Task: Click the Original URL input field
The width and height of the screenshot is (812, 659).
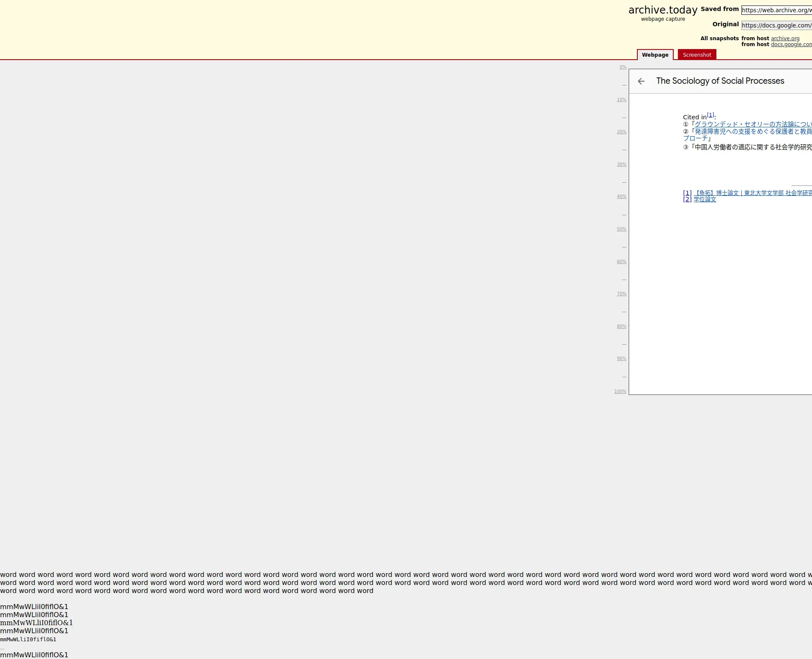Action: 776,25
